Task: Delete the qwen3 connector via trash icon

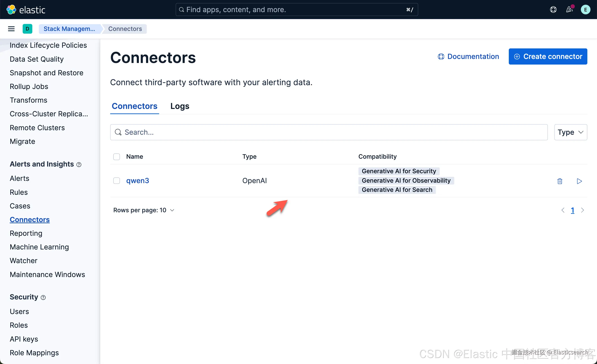Action: pos(560,181)
